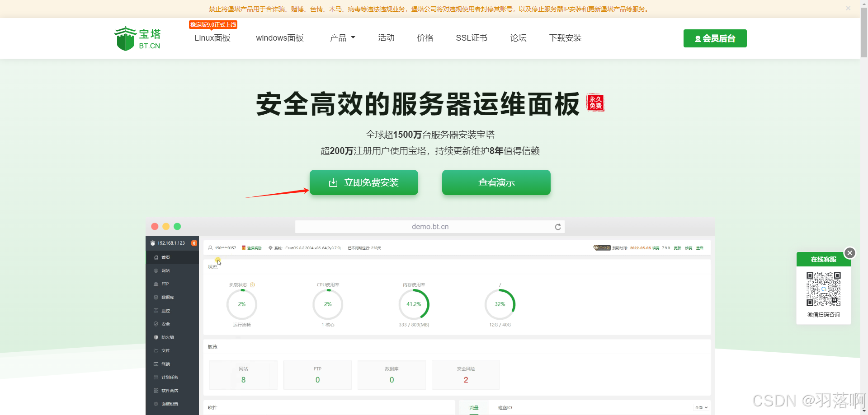The width and height of the screenshot is (868, 415).
Task: Select 安全 in the demo sidebar
Action: 172,324
